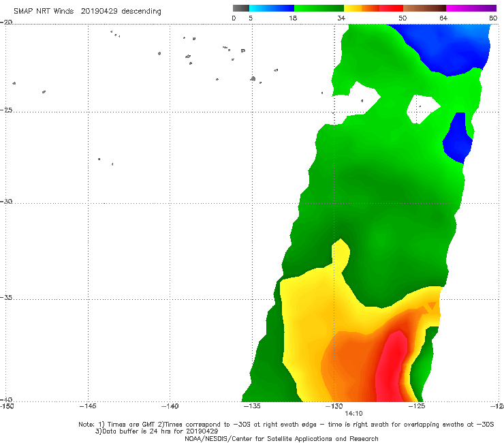Click the longitude axis label '-135'
504x443 pixels.
pyautogui.click(x=252, y=406)
